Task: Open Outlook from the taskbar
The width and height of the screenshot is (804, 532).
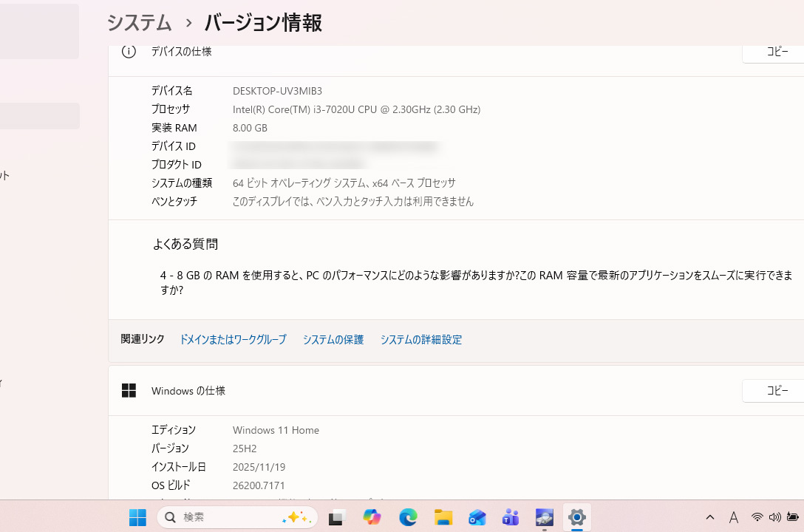Action: (x=477, y=516)
